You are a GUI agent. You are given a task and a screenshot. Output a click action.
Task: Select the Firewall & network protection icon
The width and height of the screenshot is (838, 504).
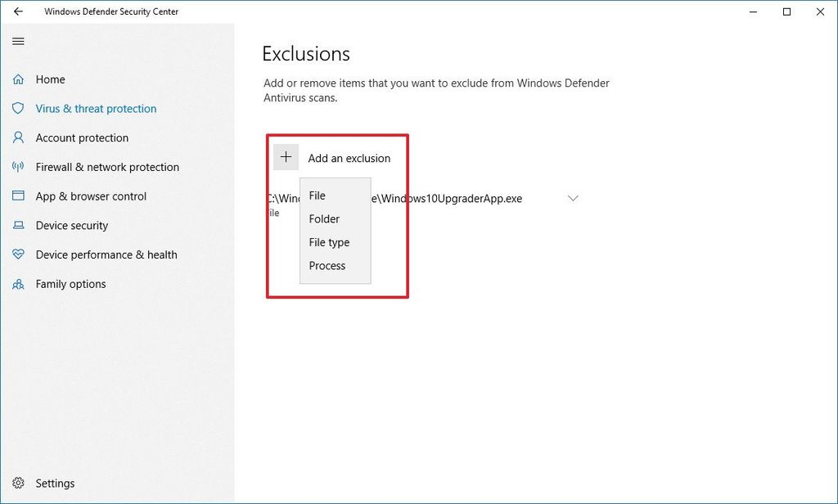[x=18, y=167]
